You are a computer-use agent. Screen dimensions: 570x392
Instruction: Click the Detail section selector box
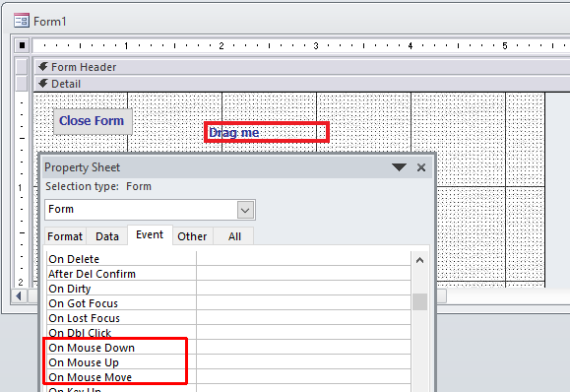click(x=22, y=84)
